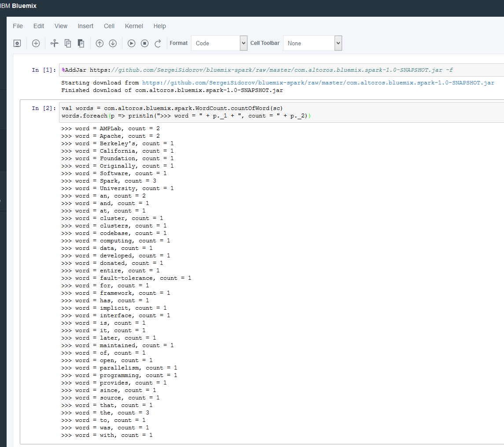This screenshot has height=447, width=504.
Task: Open the View menu
Action: click(61, 26)
